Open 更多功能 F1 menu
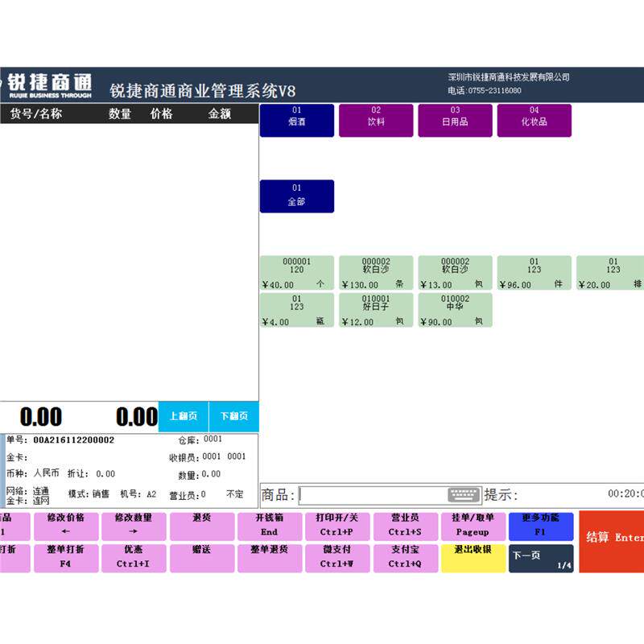644x644 pixels. [x=541, y=526]
